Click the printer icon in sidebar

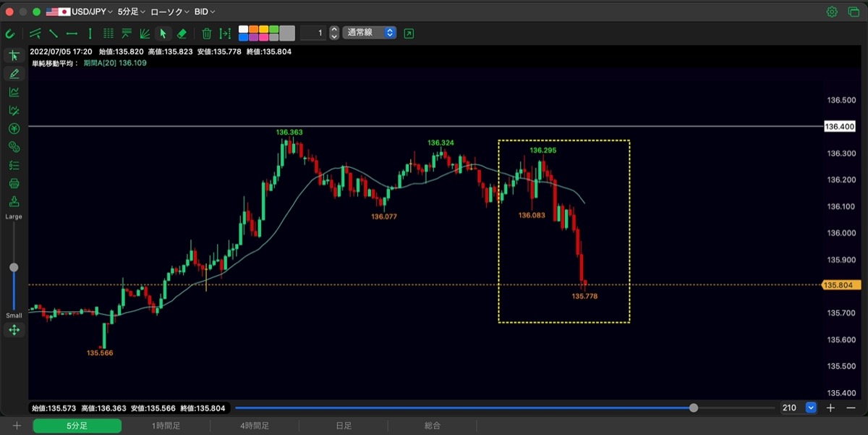14,183
